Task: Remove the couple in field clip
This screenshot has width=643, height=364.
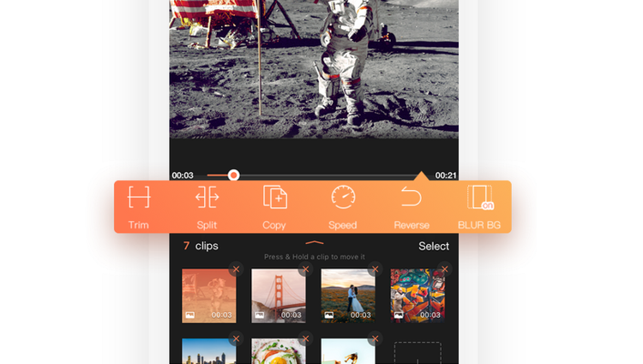Action: [x=375, y=269]
